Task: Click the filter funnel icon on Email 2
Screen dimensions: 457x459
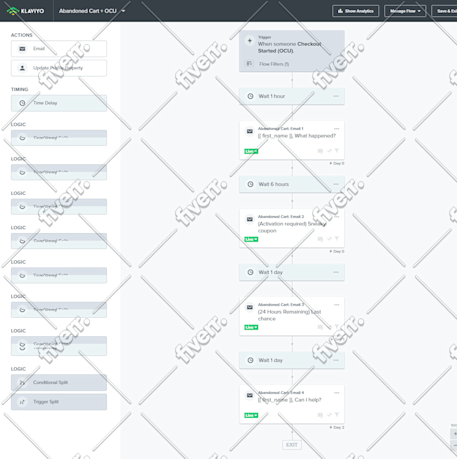Action: pos(337,239)
